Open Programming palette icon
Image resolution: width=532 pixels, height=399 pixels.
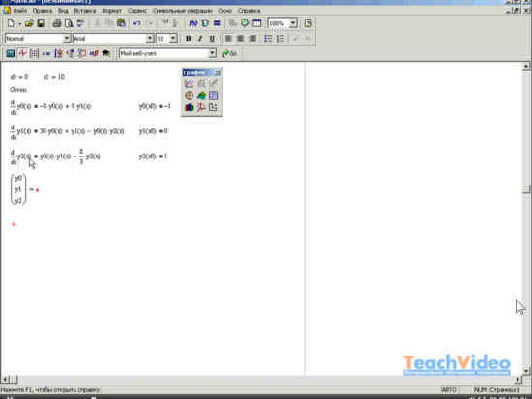[82, 53]
